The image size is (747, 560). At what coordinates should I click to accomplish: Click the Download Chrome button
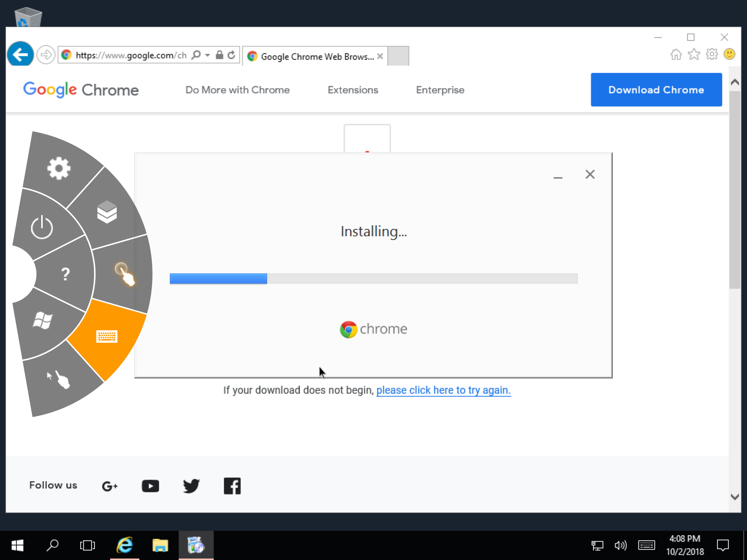click(x=656, y=90)
